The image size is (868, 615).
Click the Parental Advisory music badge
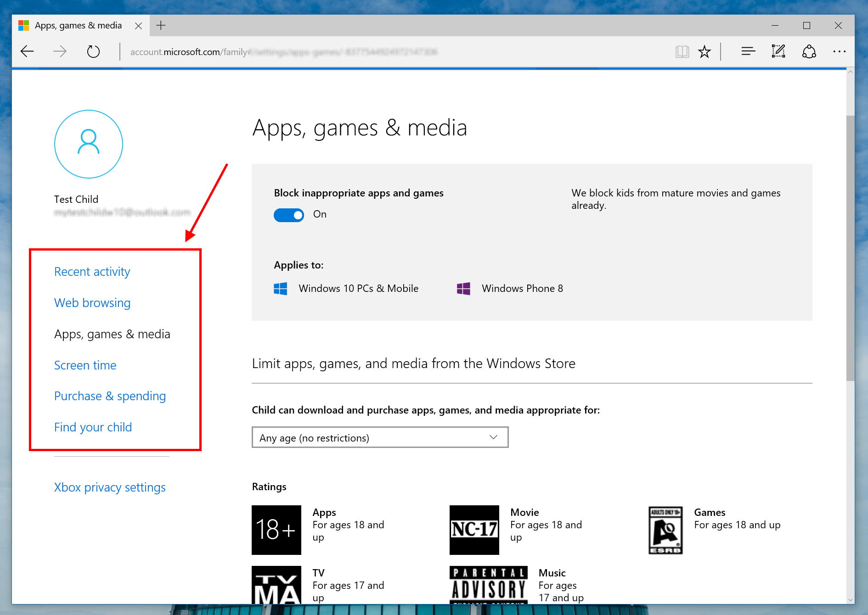[x=489, y=585]
